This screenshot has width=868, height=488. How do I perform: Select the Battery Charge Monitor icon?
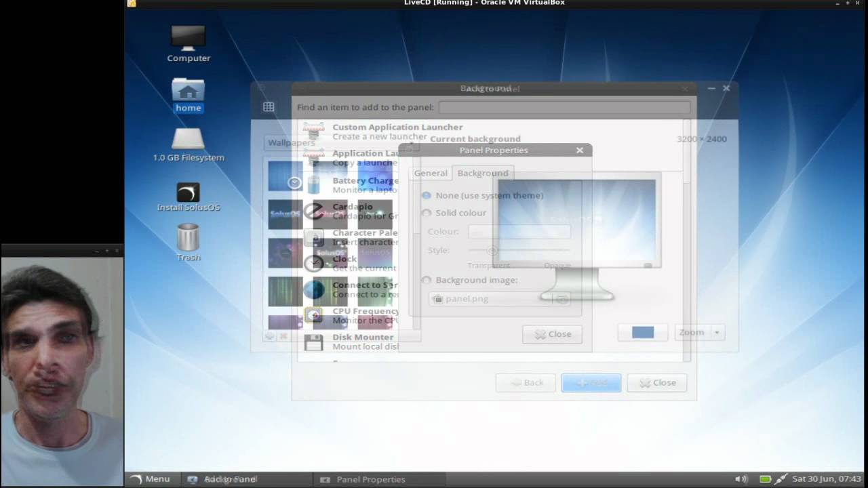click(313, 184)
